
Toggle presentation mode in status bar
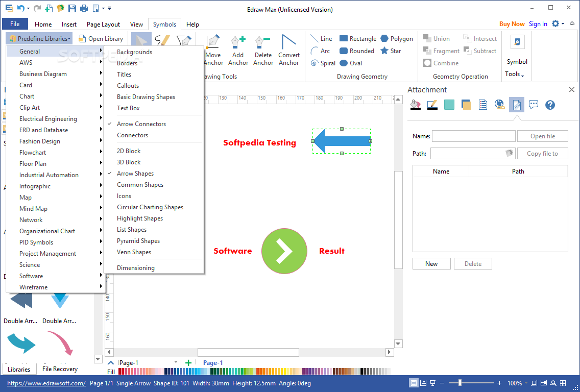[433, 383]
